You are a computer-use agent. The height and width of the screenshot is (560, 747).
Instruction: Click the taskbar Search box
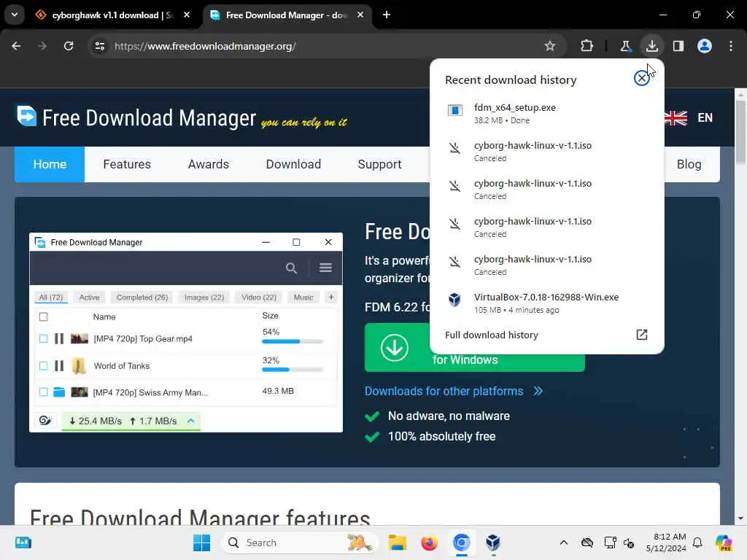(x=299, y=542)
